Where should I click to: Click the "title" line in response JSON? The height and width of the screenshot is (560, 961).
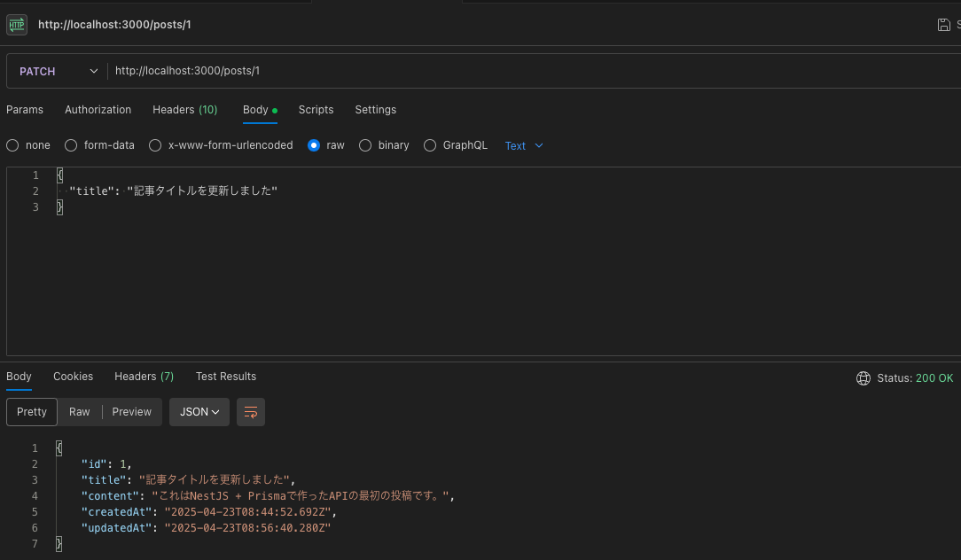pyautogui.click(x=188, y=479)
